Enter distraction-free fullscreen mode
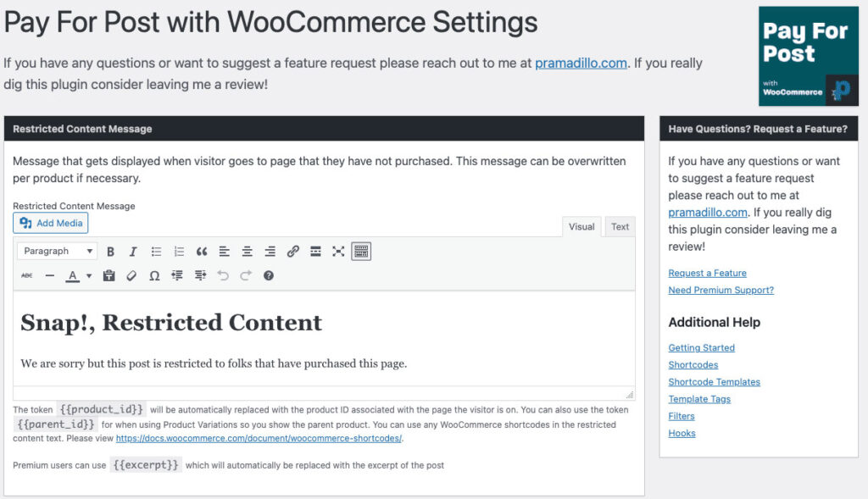 coord(338,252)
